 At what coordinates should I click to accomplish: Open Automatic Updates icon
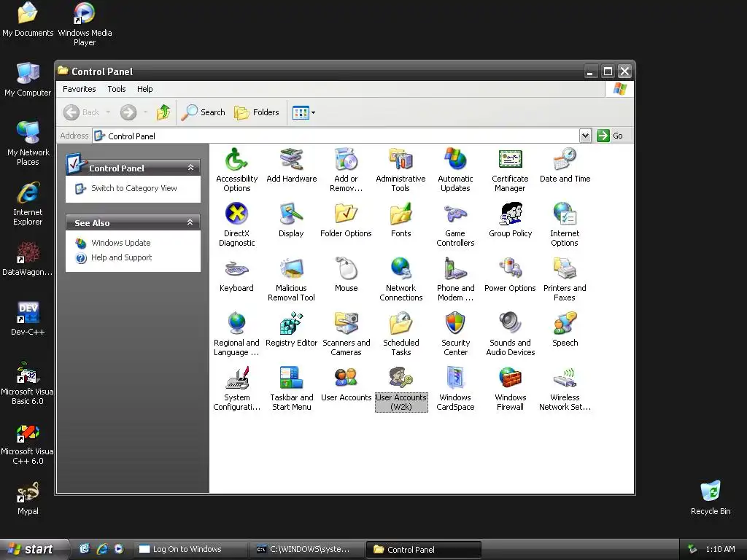click(455, 169)
